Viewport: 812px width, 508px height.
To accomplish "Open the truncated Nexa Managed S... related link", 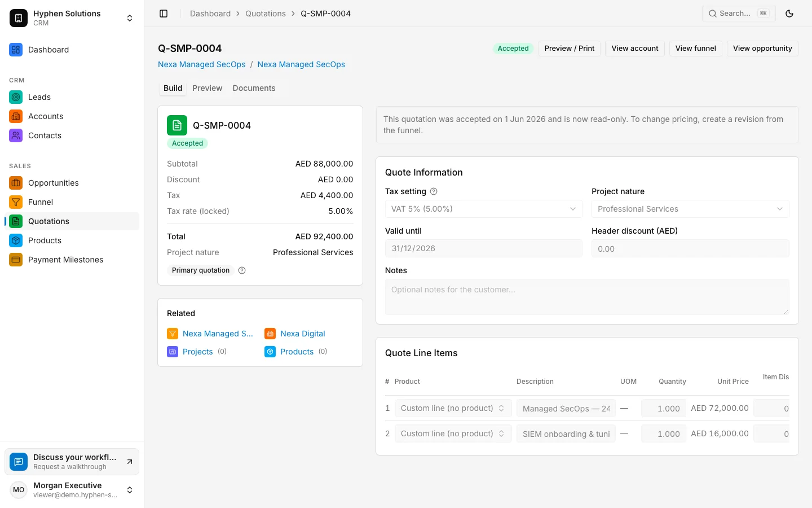I will pos(218,334).
